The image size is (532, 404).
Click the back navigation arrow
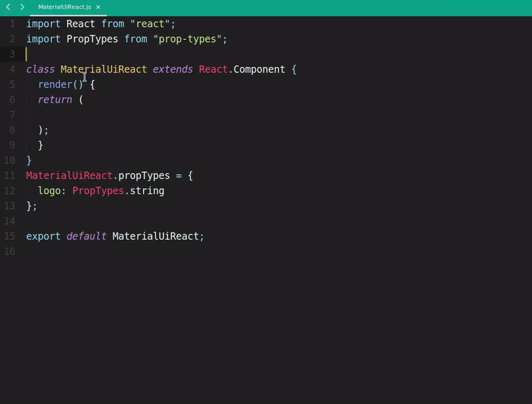tap(8, 7)
